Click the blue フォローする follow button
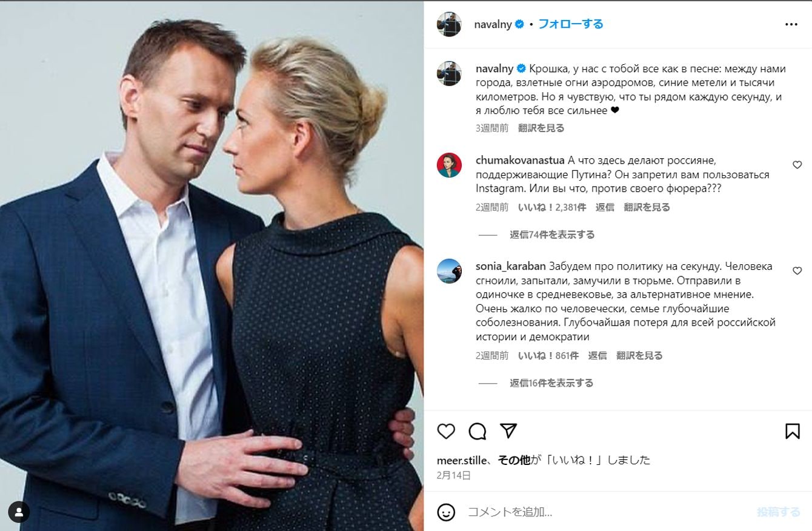Viewport: 812px width, 531px height. point(571,24)
